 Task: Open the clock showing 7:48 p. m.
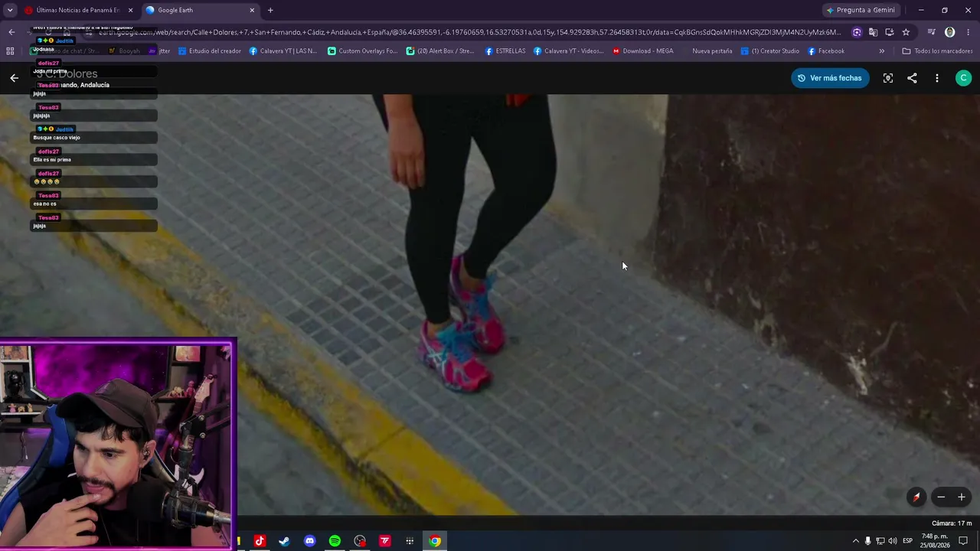935,541
